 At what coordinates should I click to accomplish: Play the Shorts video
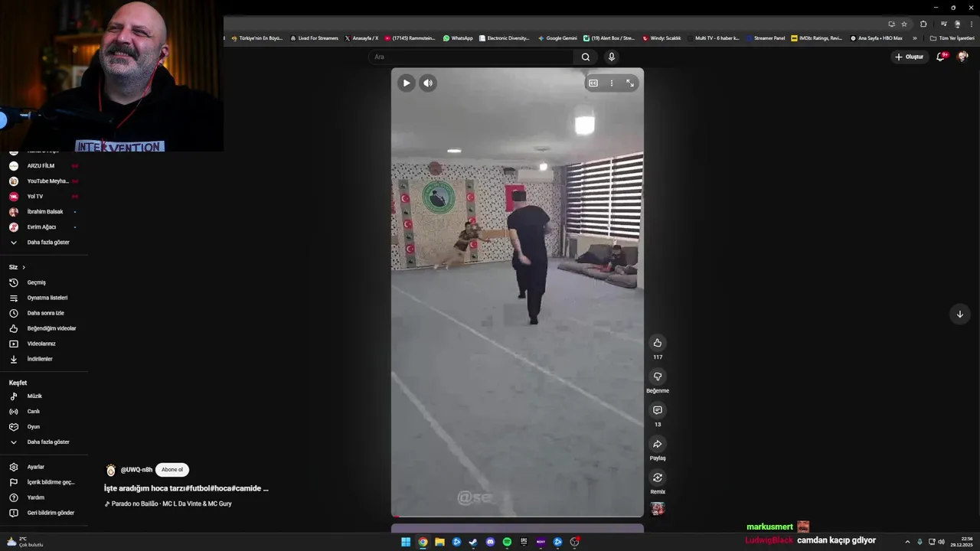pyautogui.click(x=407, y=83)
